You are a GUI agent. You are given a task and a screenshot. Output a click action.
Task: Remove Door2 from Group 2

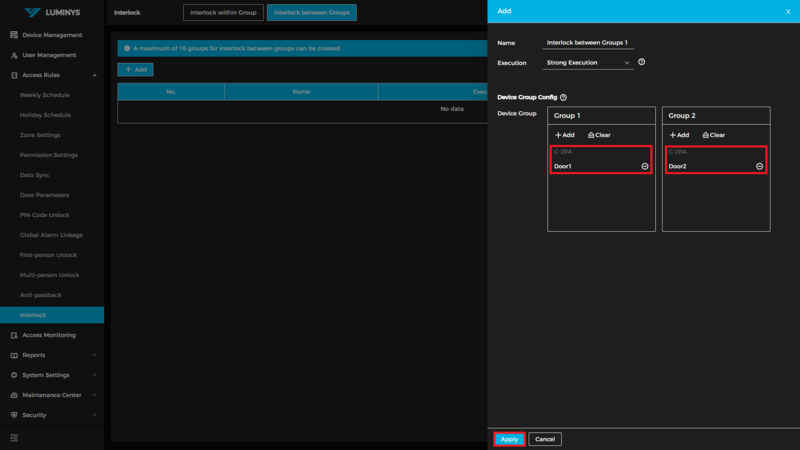pos(759,166)
